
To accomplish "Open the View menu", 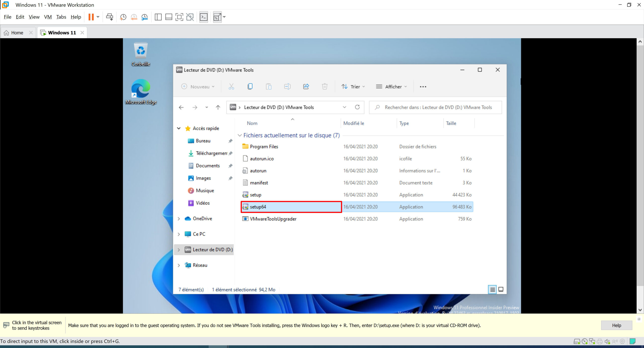I will tap(34, 17).
